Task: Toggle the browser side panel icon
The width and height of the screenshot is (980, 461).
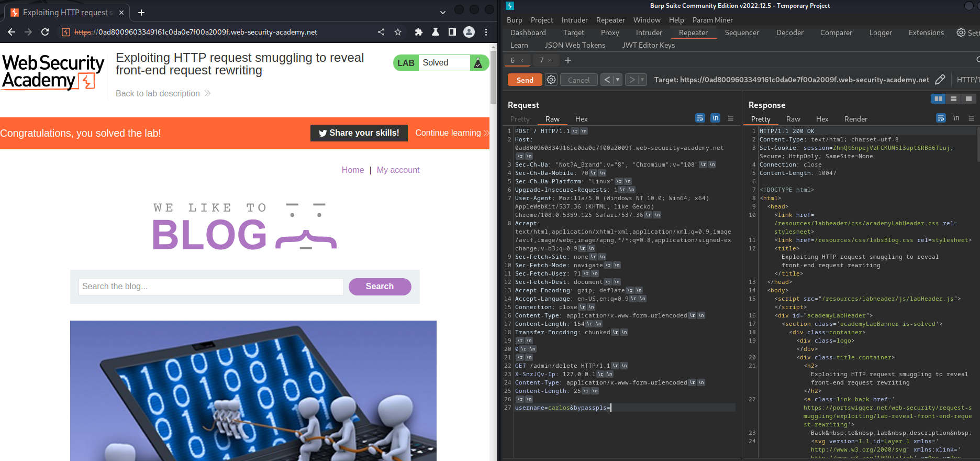Action: (x=452, y=32)
